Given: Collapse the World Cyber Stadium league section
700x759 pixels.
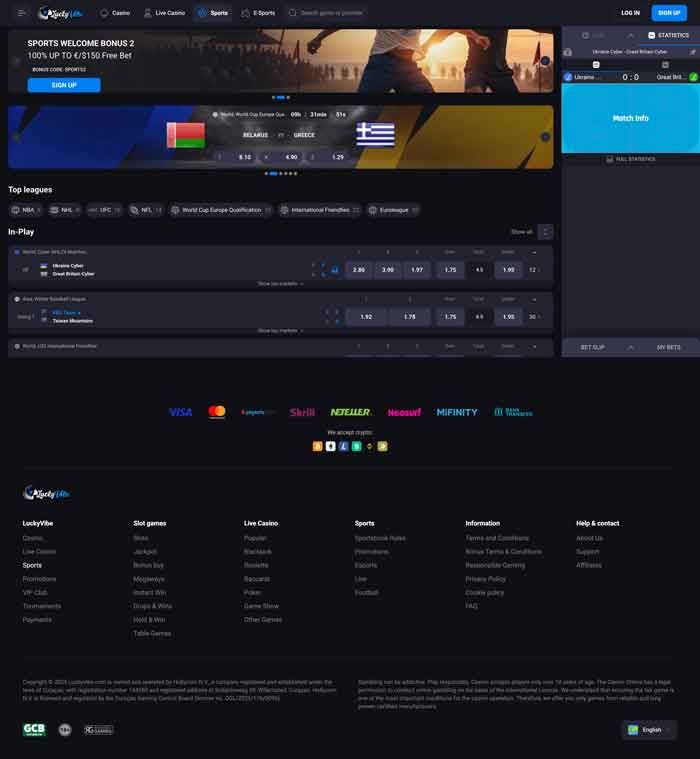Looking at the screenshot, I should point(534,252).
